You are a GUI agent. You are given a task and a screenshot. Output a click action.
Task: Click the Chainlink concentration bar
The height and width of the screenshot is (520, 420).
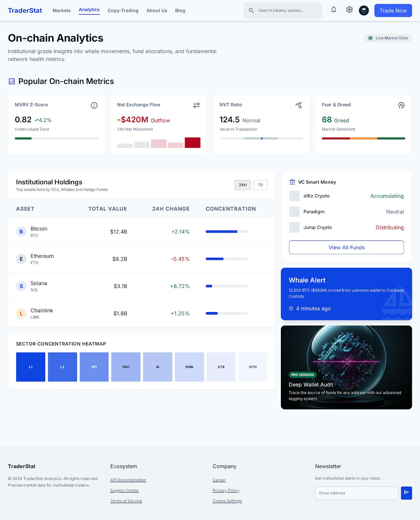pyautogui.click(x=227, y=313)
